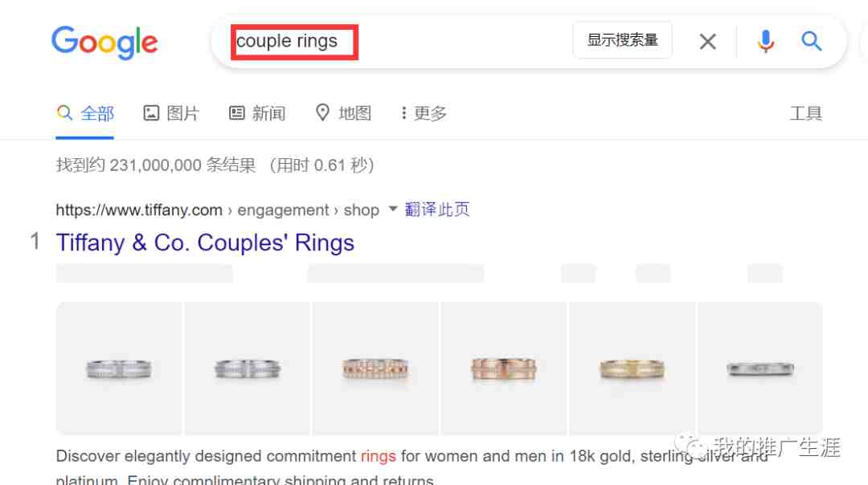This screenshot has width=868, height=485.
Task: Expand the dropdown arrow beside tiffany.com URL
Action: pos(393,209)
